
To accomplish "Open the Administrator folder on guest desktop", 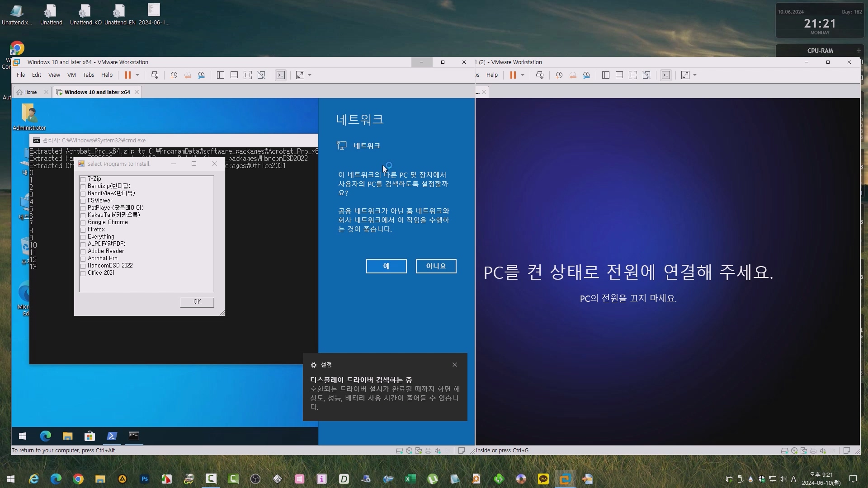I will click(29, 117).
